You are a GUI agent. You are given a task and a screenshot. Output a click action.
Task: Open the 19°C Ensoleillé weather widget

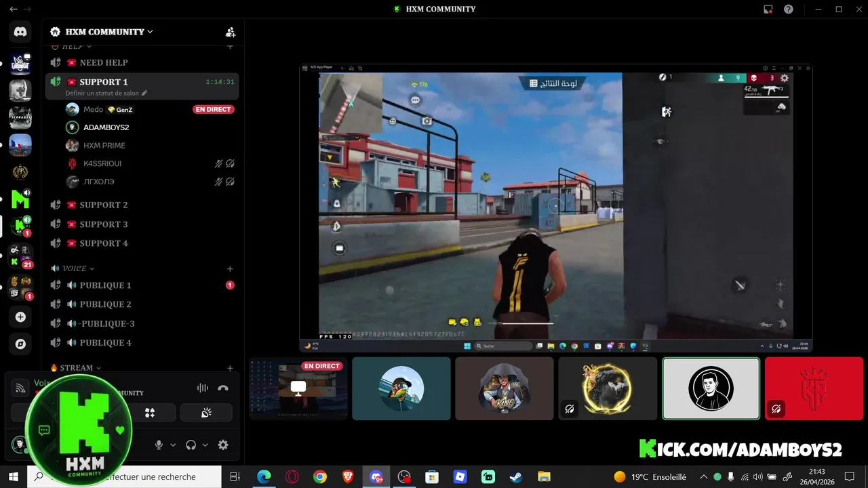click(x=650, y=477)
